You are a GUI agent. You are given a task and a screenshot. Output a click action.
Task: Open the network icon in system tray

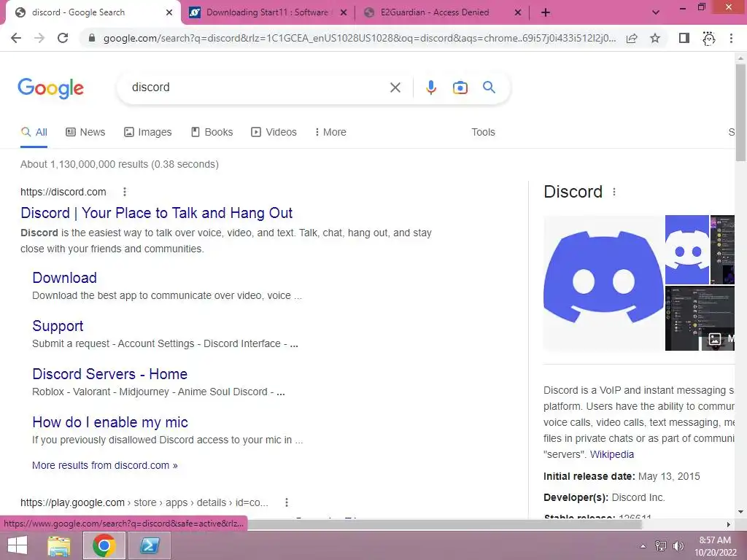[x=661, y=545]
